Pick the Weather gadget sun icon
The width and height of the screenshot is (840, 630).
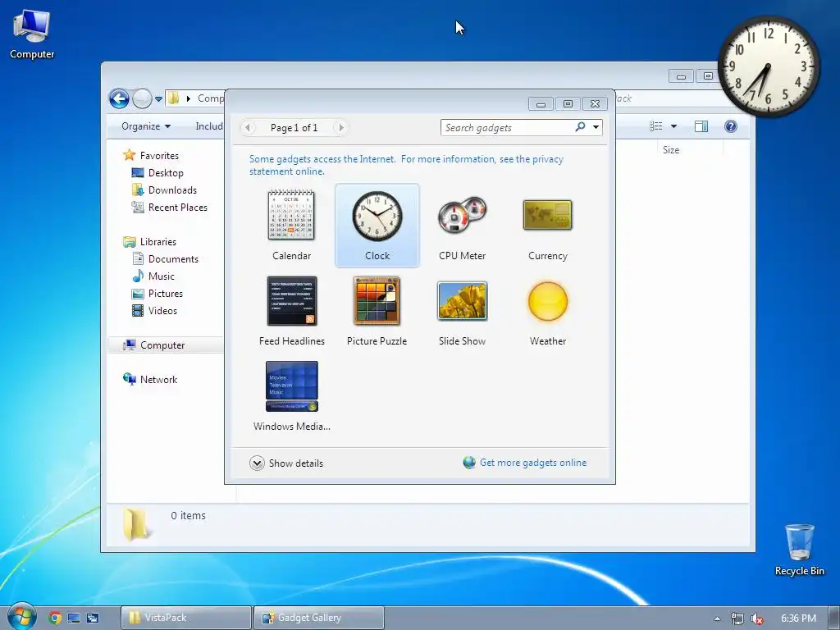(547, 302)
